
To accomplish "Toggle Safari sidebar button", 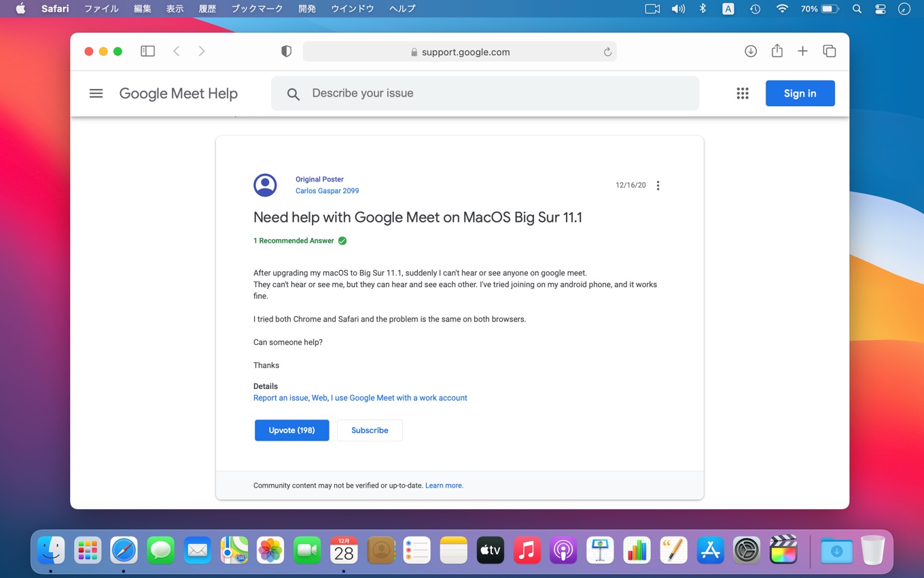I will (x=147, y=51).
